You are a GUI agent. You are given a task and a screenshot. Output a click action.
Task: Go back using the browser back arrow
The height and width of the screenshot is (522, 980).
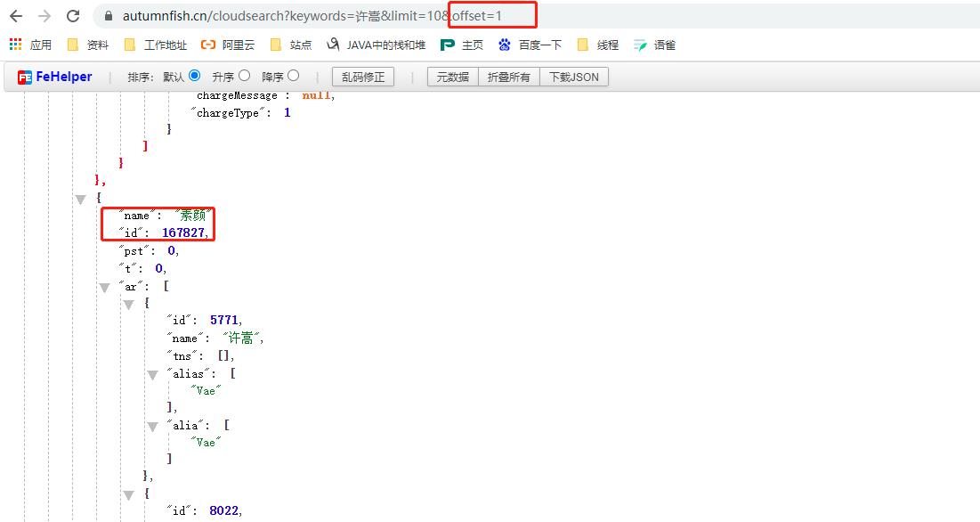(x=16, y=16)
